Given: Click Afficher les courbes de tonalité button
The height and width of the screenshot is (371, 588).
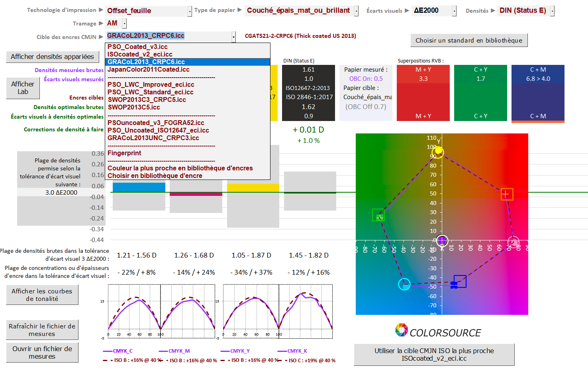Looking at the screenshot, I should [42, 295].
